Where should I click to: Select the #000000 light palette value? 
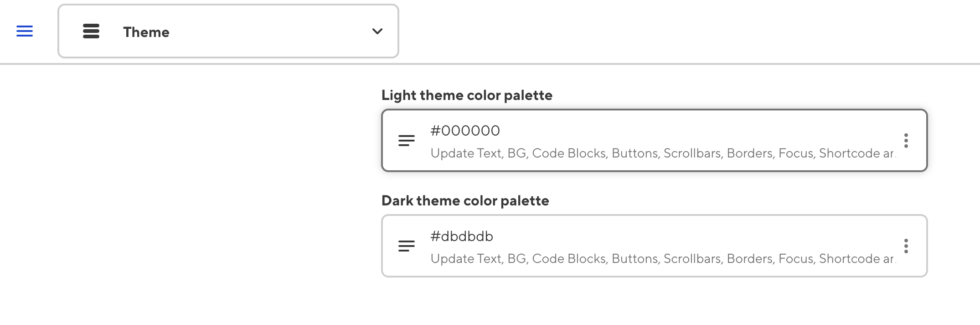pos(465,131)
